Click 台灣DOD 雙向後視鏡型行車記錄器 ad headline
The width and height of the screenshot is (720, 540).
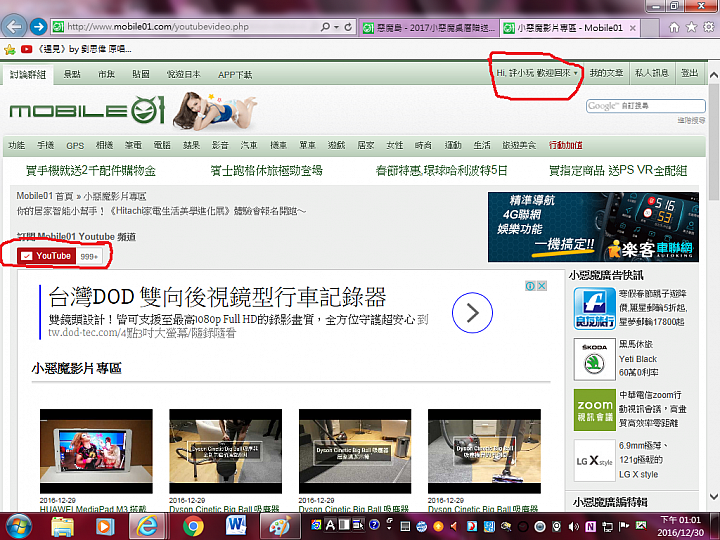[217, 297]
